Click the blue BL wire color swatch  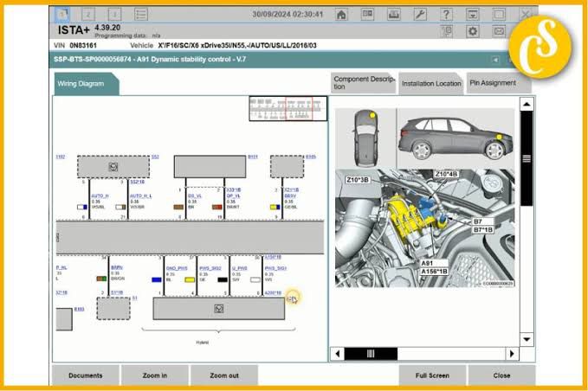(x=157, y=279)
